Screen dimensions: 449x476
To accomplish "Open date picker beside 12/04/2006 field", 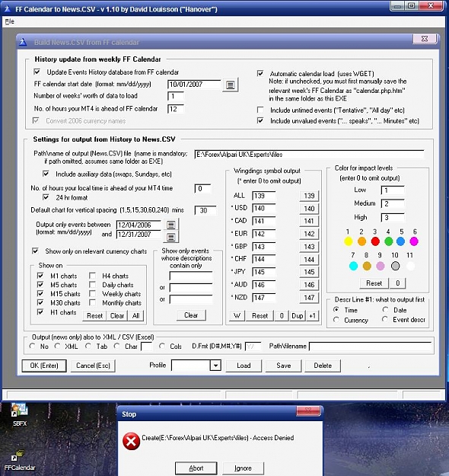I will click(x=170, y=225).
